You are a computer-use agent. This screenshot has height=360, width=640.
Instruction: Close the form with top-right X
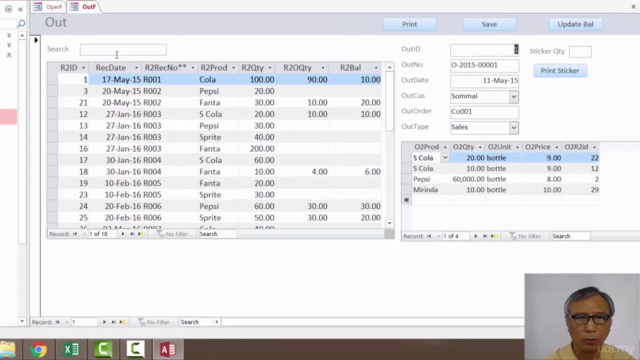[x=633, y=6]
